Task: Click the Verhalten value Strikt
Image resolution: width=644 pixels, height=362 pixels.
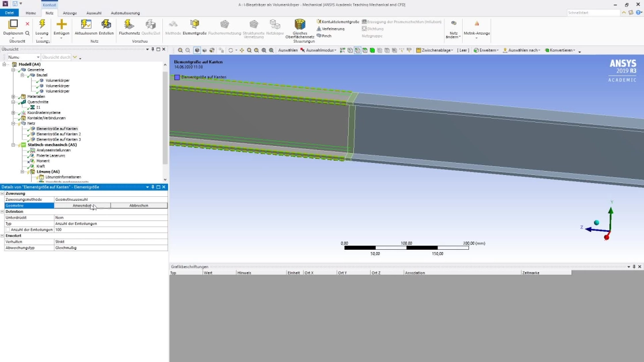Action: pyautogui.click(x=111, y=242)
